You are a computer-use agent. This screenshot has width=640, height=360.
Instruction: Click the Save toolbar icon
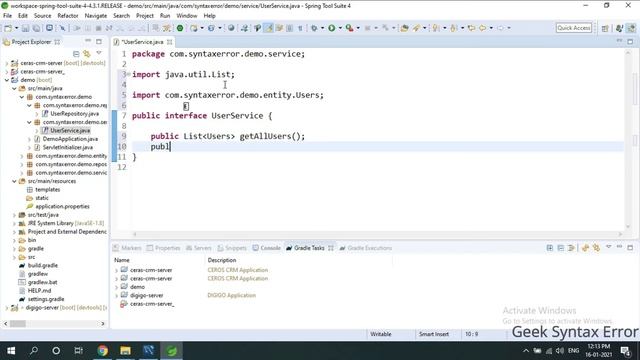(x=25, y=28)
